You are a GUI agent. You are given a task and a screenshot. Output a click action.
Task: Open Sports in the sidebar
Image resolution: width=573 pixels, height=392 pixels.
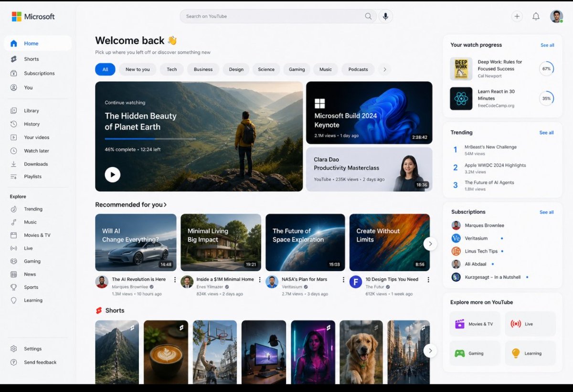pos(31,287)
